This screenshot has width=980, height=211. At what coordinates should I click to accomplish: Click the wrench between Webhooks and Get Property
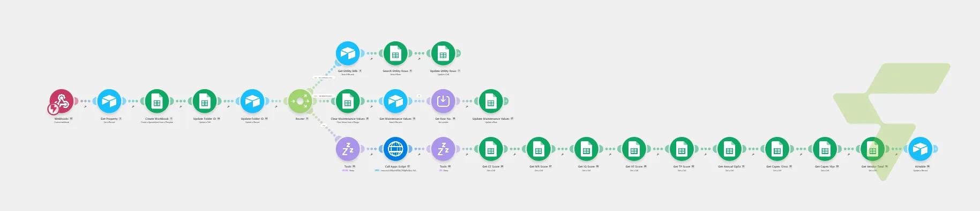coord(86,107)
